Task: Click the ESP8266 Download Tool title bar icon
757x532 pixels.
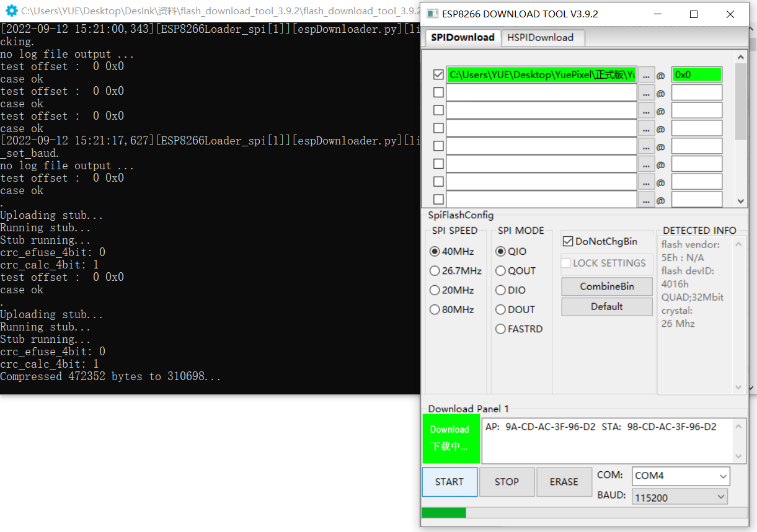Action: pos(432,14)
